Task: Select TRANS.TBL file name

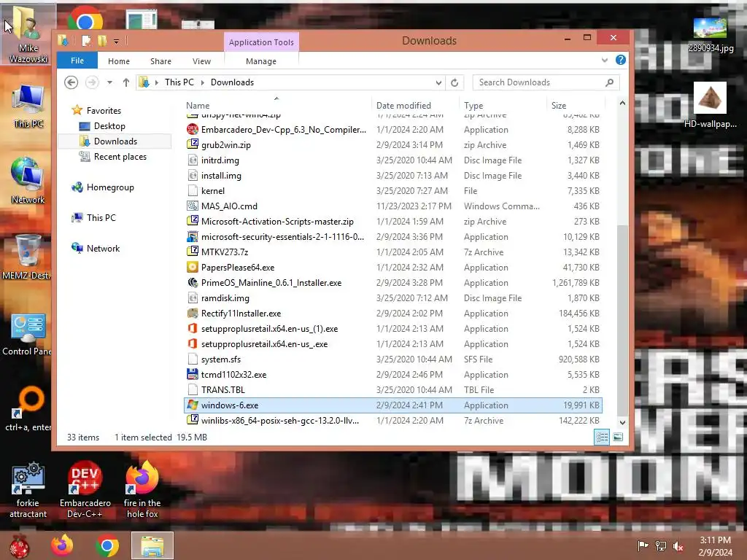Action: (223, 389)
